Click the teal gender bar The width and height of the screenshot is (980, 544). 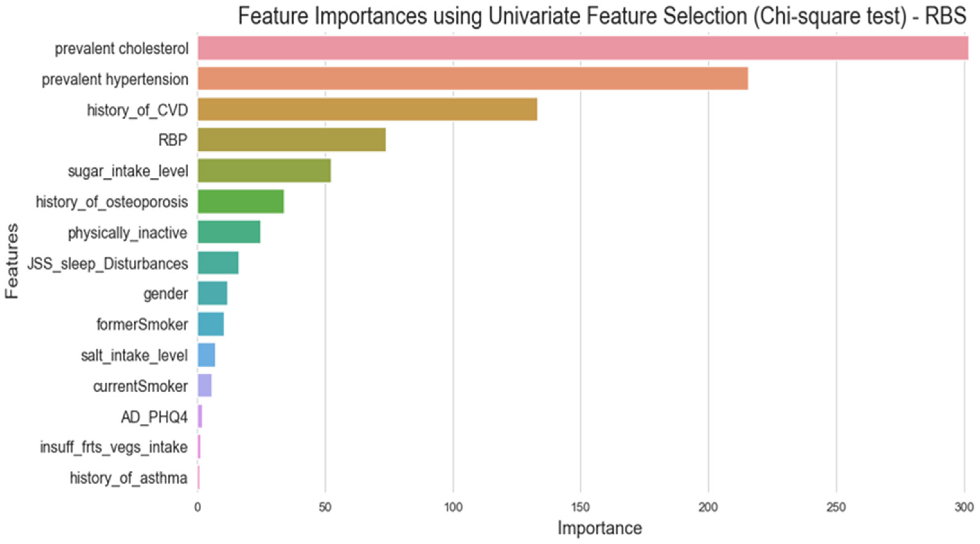pyautogui.click(x=212, y=293)
